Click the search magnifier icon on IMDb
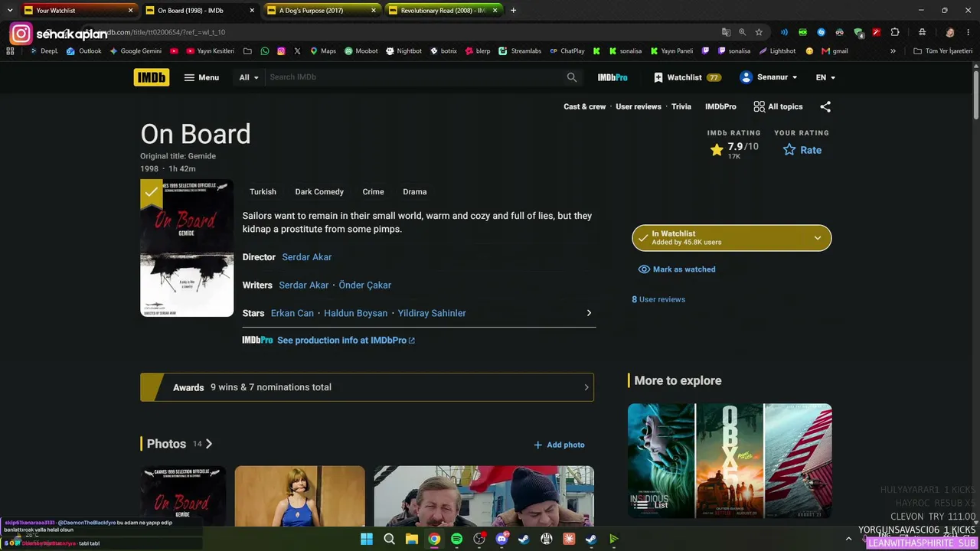This screenshot has height=551, width=980. coord(572,77)
